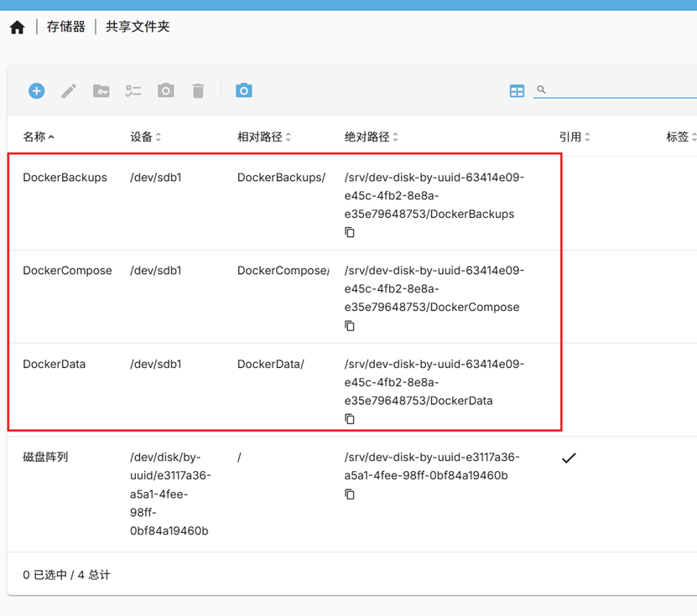The width and height of the screenshot is (697, 616).
Task: Select the gray snapshot camera icon
Action: tap(165, 91)
